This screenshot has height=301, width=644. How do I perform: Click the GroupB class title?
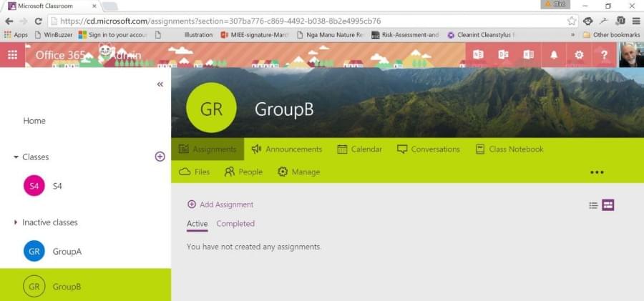click(284, 109)
